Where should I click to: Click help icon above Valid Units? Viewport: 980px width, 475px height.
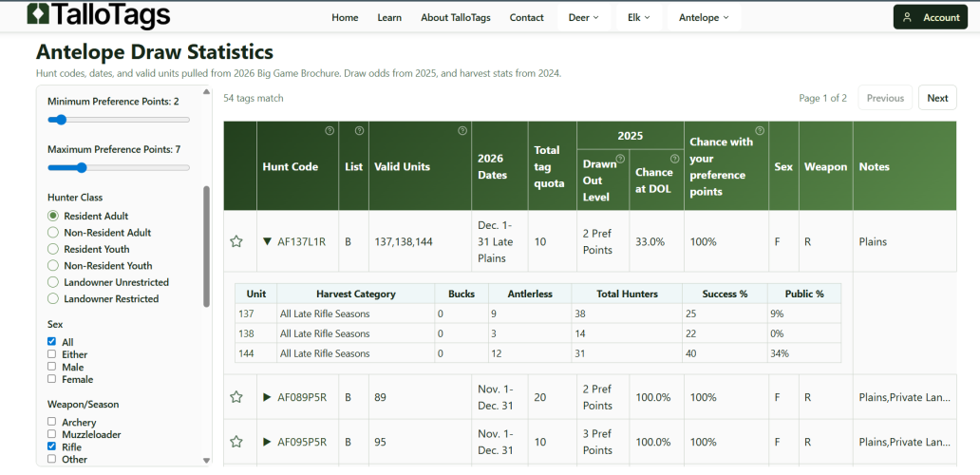(x=462, y=131)
